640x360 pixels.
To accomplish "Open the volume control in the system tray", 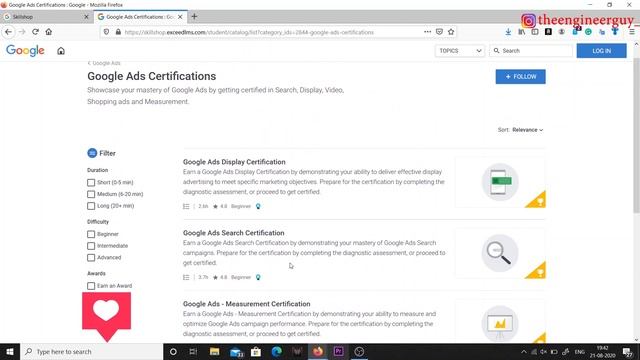I will [543, 352].
